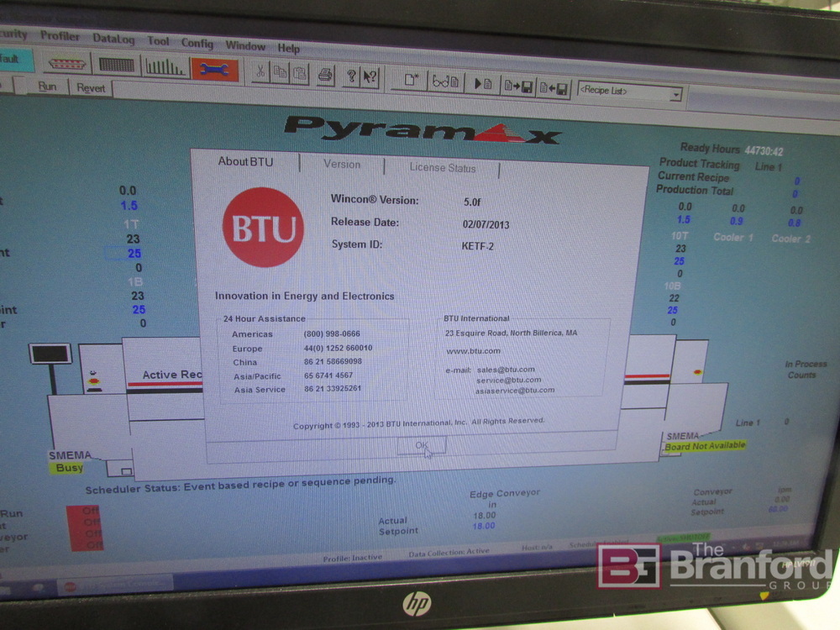Image resolution: width=840 pixels, height=630 pixels.
Task: Click the red Off status block
Action: tap(85, 528)
